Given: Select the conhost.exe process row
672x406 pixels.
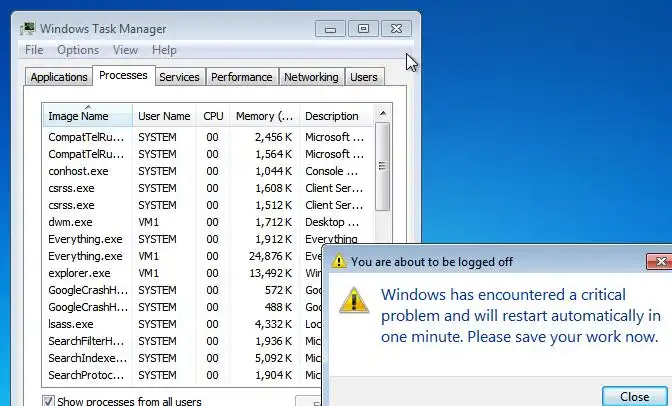Looking at the screenshot, I should click(x=208, y=171).
